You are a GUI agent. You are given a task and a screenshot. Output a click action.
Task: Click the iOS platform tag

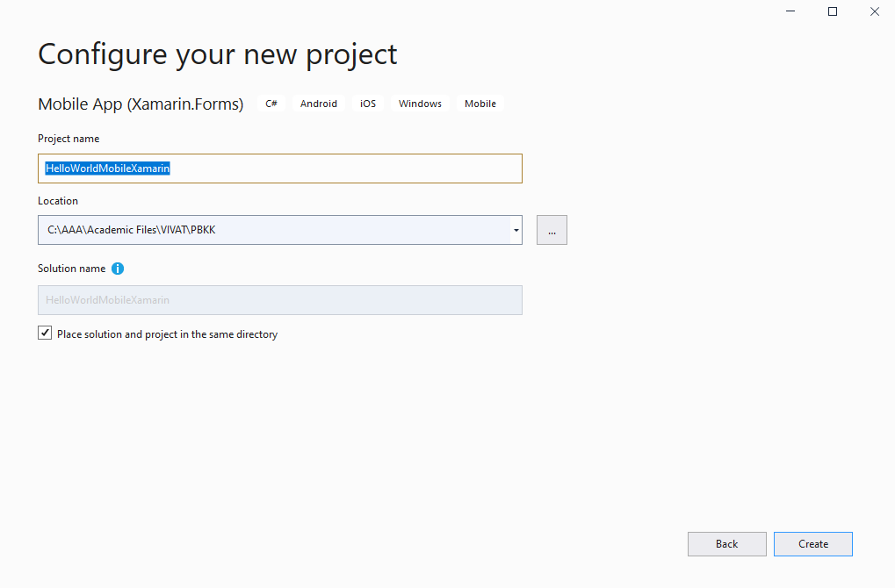(368, 104)
